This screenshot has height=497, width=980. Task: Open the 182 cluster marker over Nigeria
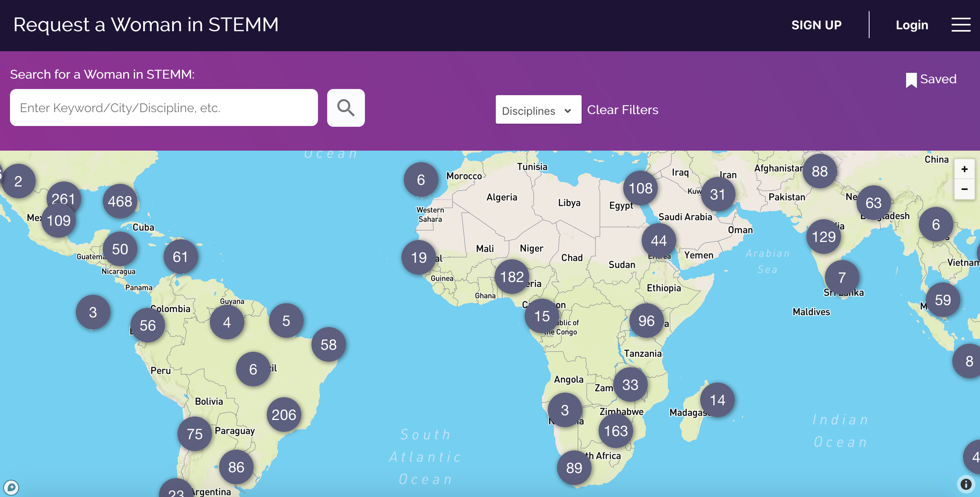[512, 277]
